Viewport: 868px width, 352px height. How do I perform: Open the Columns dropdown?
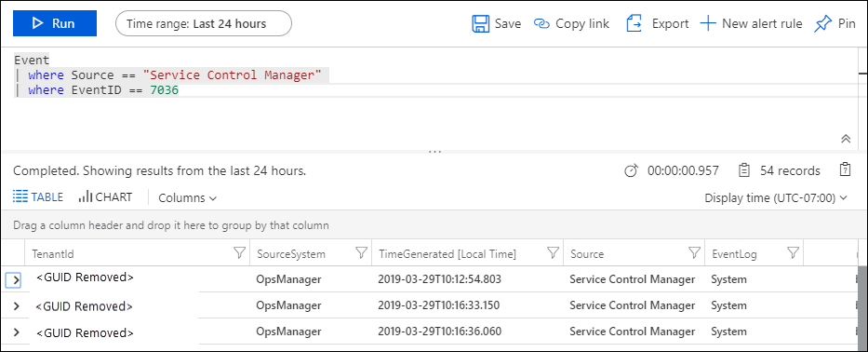coord(188,198)
